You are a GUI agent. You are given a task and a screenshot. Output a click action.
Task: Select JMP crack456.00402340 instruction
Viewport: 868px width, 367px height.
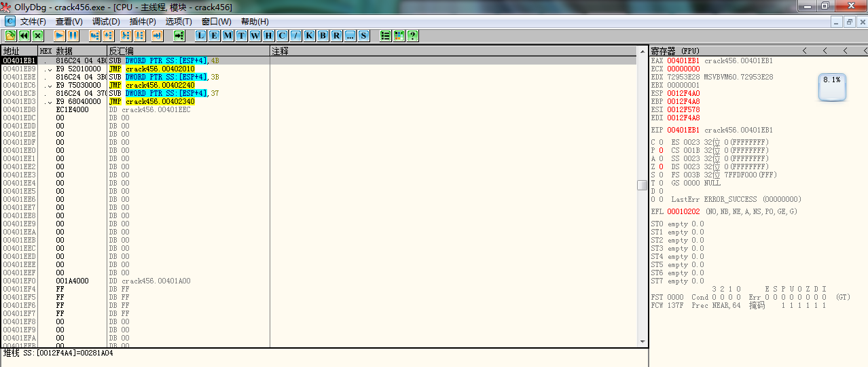152,101
